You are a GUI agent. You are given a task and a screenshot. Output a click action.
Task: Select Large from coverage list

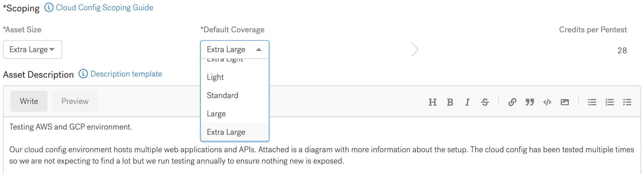point(216,114)
